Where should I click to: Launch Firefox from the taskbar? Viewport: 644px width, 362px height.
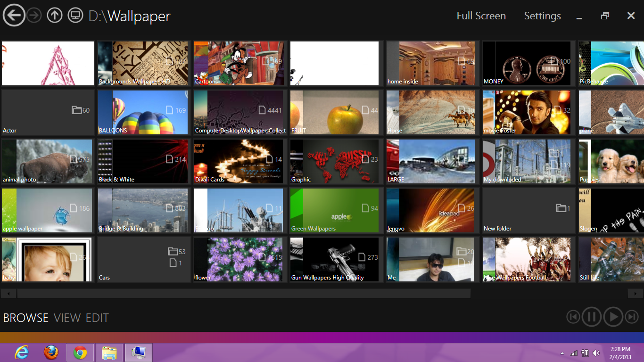click(51, 353)
